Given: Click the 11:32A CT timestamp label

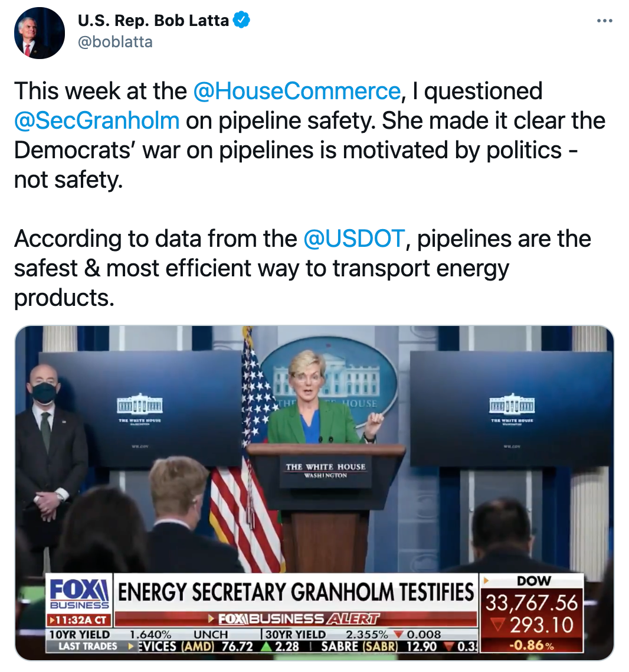Looking at the screenshot, I should pyautogui.click(x=80, y=621).
